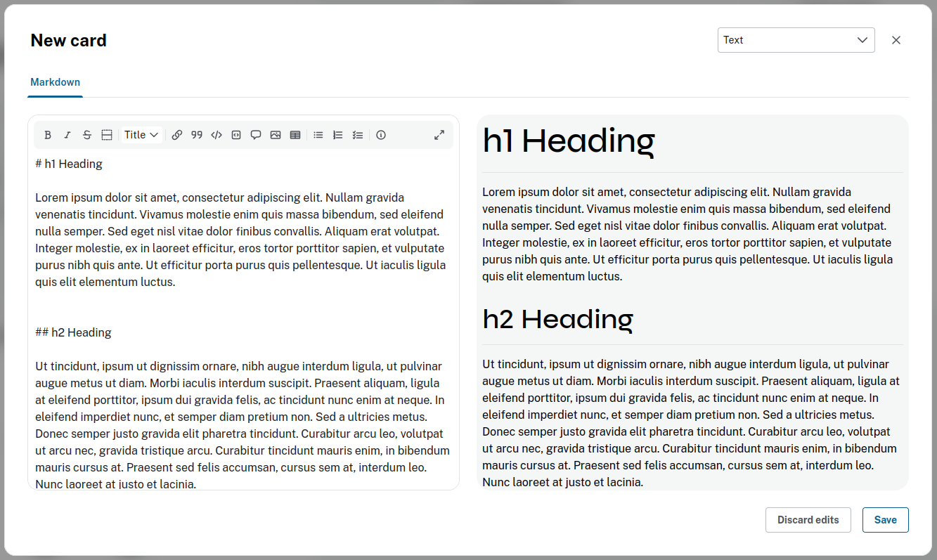Viewport: 937px width, 560px height.
Task: Open the Title heading dropdown
Action: pos(141,135)
